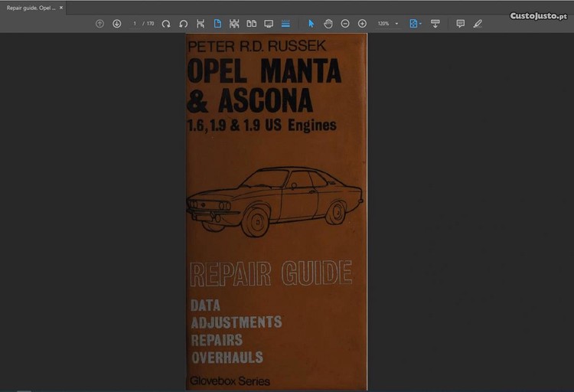
Task: Go to next page with down arrow
Action: pyautogui.click(x=116, y=24)
